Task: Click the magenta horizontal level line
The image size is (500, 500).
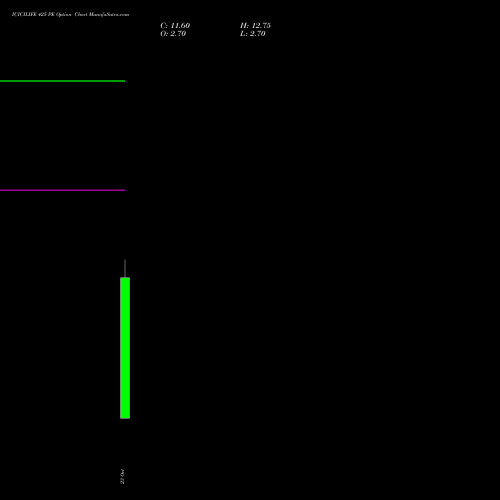Action: pos(62,190)
